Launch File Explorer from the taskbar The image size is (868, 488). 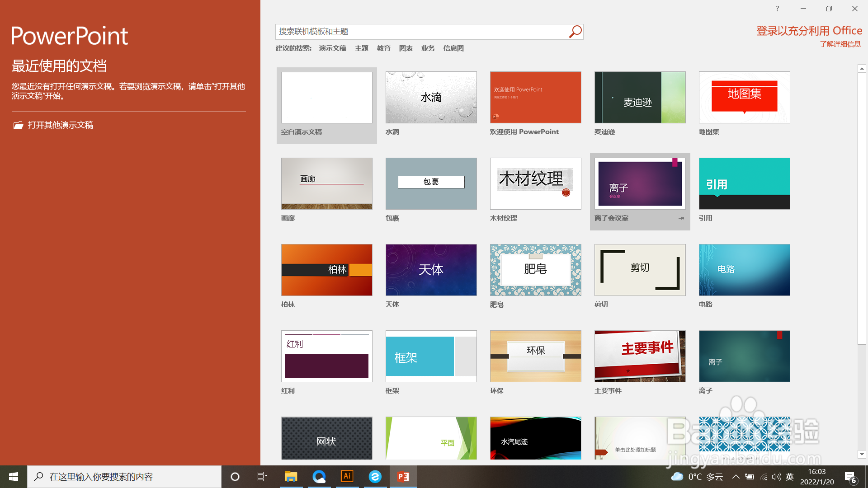291,477
